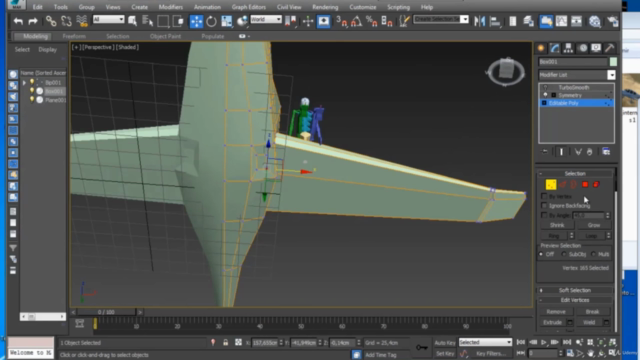The height and width of the screenshot is (360, 640).
Task: Click the Break vertices button
Action: (592, 312)
